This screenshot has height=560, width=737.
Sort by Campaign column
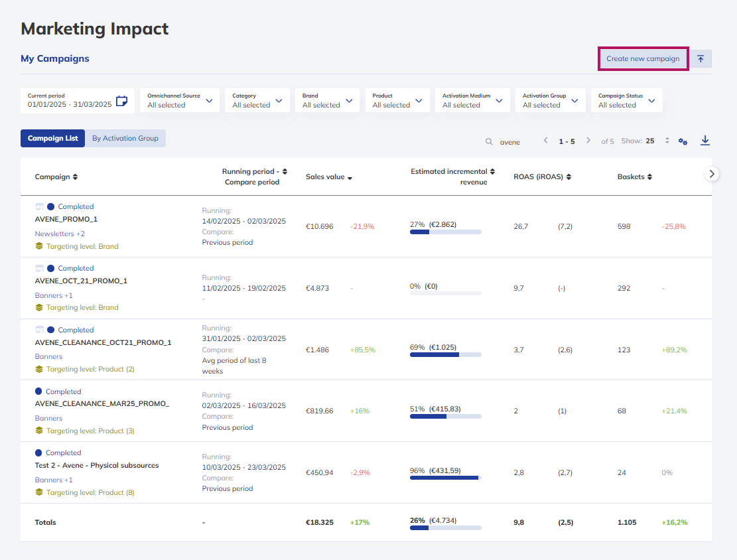tap(56, 176)
